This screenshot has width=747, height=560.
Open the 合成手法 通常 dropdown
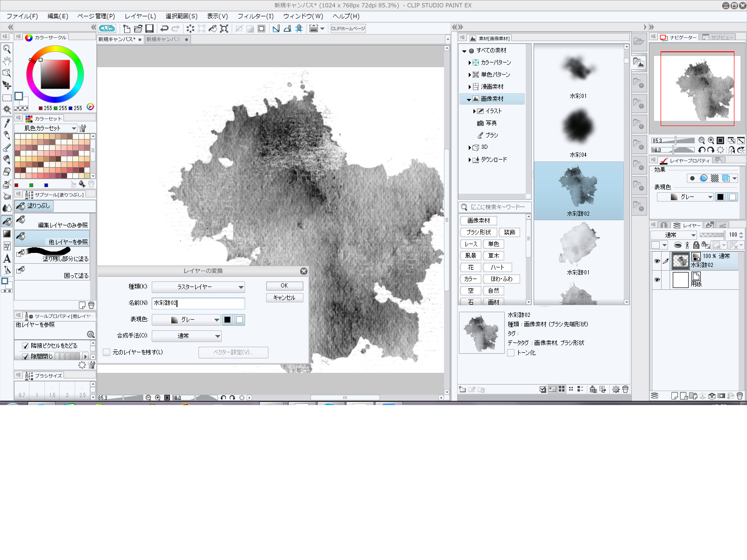pyautogui.click(x=186, y=336)
